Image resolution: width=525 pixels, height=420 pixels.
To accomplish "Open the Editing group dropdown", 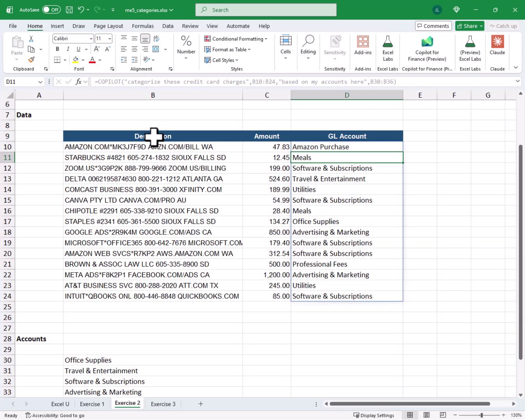I will [x=308, y=48].
